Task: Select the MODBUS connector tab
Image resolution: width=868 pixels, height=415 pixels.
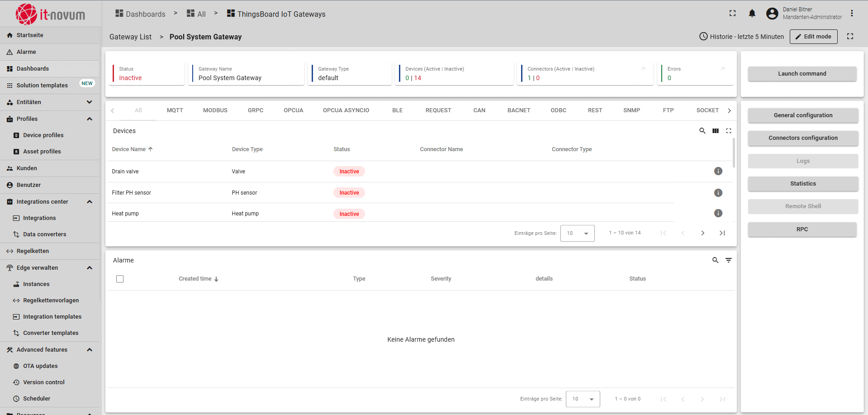Action: pyautogui.click(x=215, y=110)
